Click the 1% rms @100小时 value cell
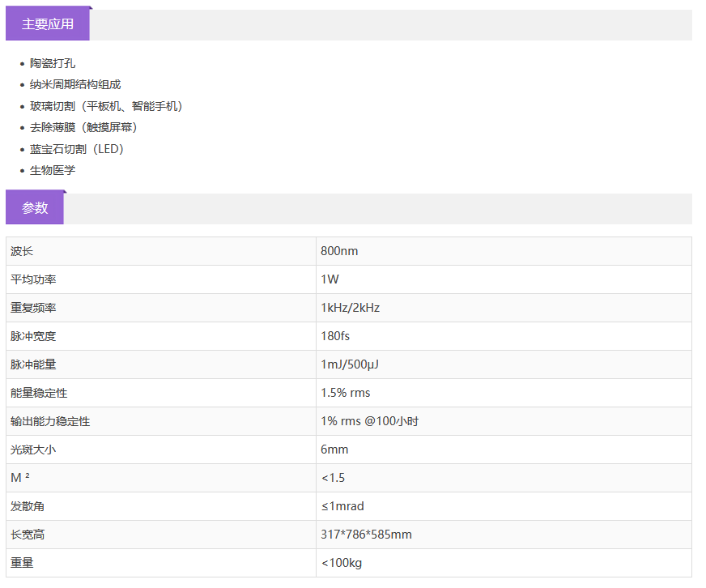Screen dimensions: 706x588 (369, 421)
